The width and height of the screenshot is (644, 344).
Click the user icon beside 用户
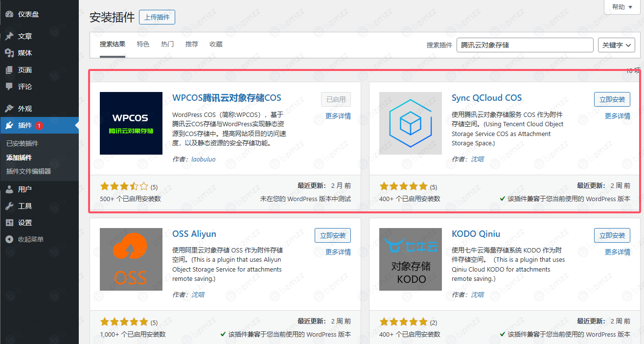(x=9, y=189)
